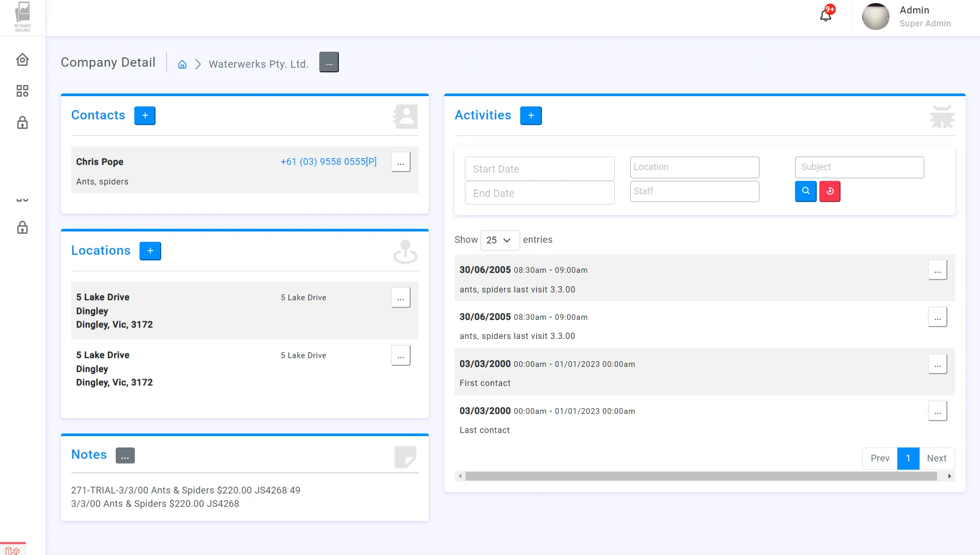Click the bug icon in the Activities panel
The width and height of the screenshot is (980, 555).
942,117
